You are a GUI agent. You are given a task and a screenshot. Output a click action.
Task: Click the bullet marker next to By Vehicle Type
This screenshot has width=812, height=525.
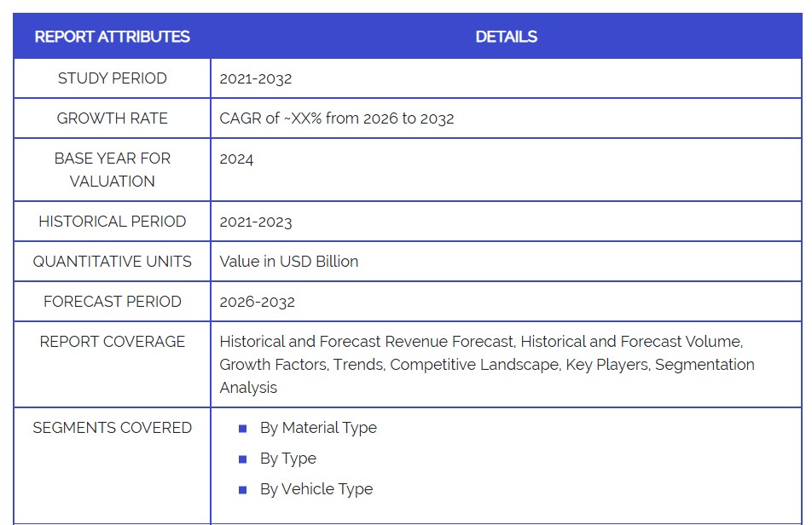[x=242, y=490]
